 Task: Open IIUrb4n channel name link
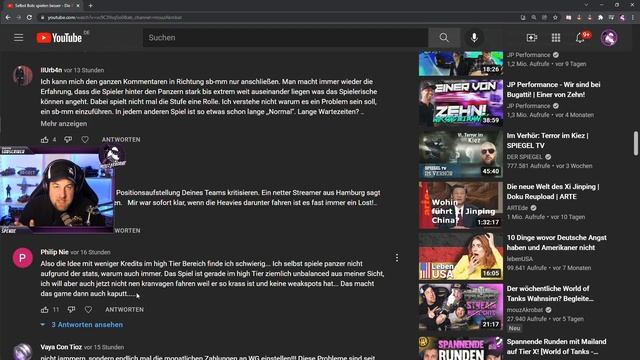(51, 70)
